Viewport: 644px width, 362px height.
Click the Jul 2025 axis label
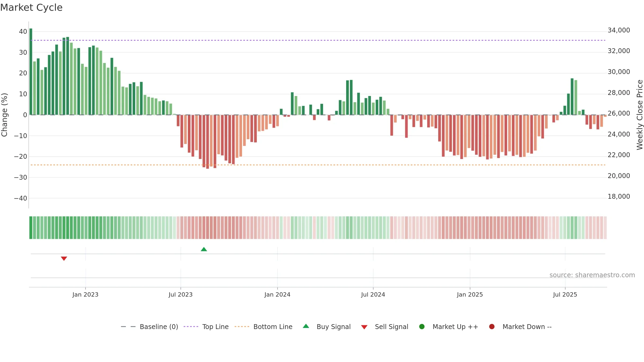point(565,295)
